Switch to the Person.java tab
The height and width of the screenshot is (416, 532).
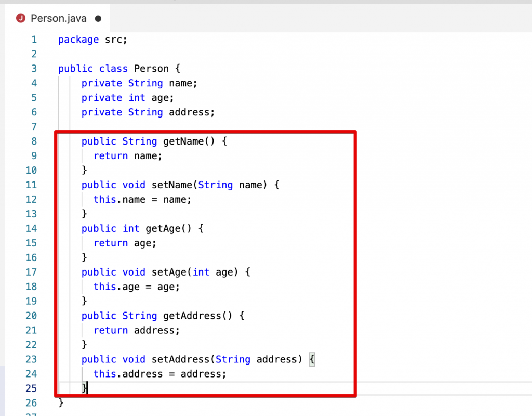point(58,18)
